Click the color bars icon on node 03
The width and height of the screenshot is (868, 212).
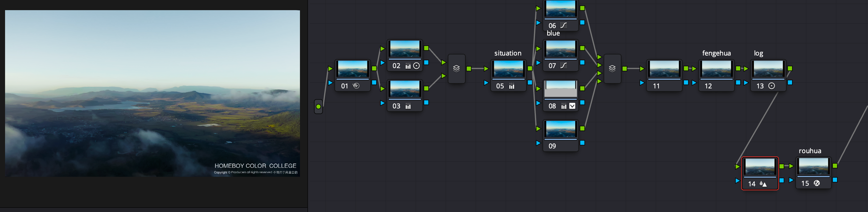(x=408, y=106)
